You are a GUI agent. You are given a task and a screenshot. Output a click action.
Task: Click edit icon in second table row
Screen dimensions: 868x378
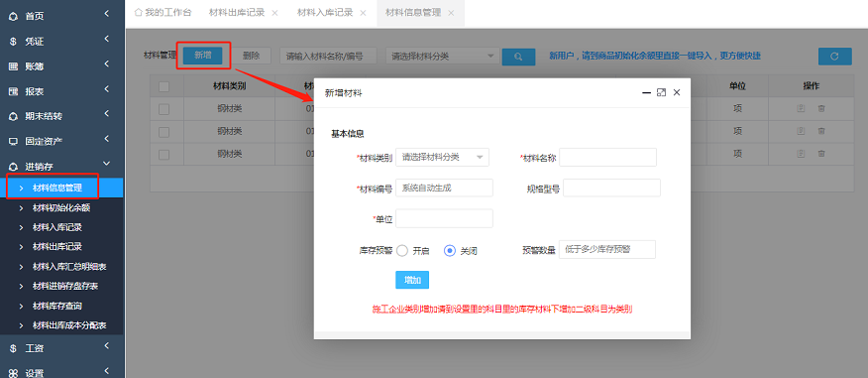tap(801, 131)
